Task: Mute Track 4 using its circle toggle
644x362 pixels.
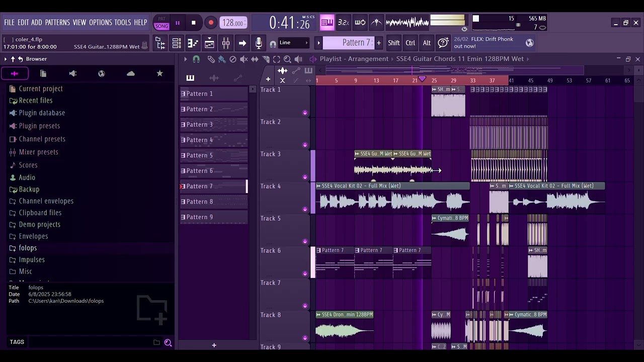Action: click(305, 209)
